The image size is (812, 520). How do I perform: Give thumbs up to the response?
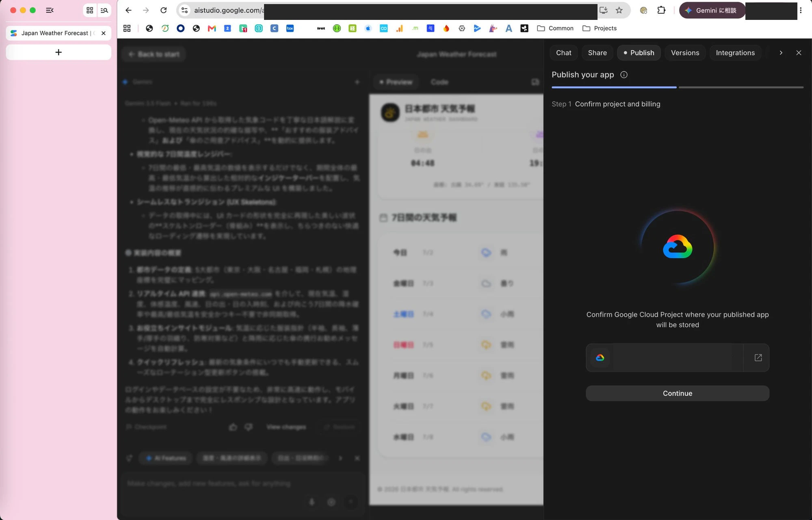coord(233,427)
